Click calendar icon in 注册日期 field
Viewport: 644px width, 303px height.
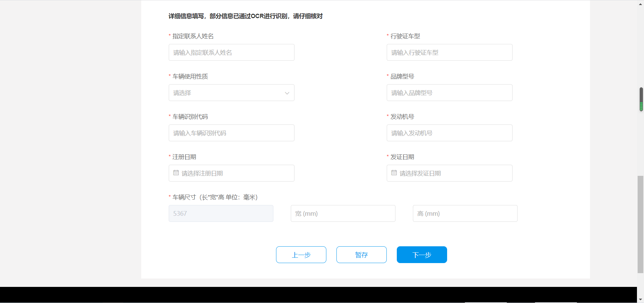coord(176,173)
